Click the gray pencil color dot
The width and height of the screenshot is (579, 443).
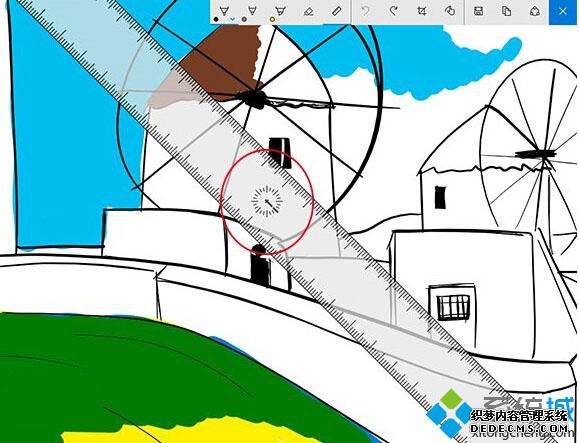pos(244,19)
